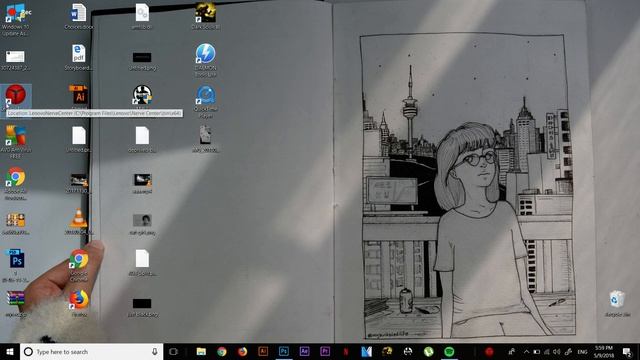The height and width of the screenshot is (360, 640).
Task: Switch the ENG input language
Action: point(582,352)
